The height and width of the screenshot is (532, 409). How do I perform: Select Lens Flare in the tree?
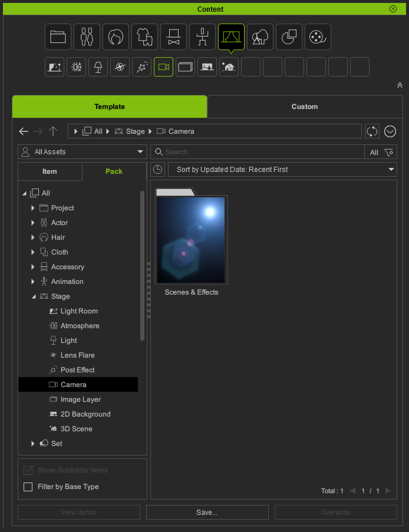[77, 355]
